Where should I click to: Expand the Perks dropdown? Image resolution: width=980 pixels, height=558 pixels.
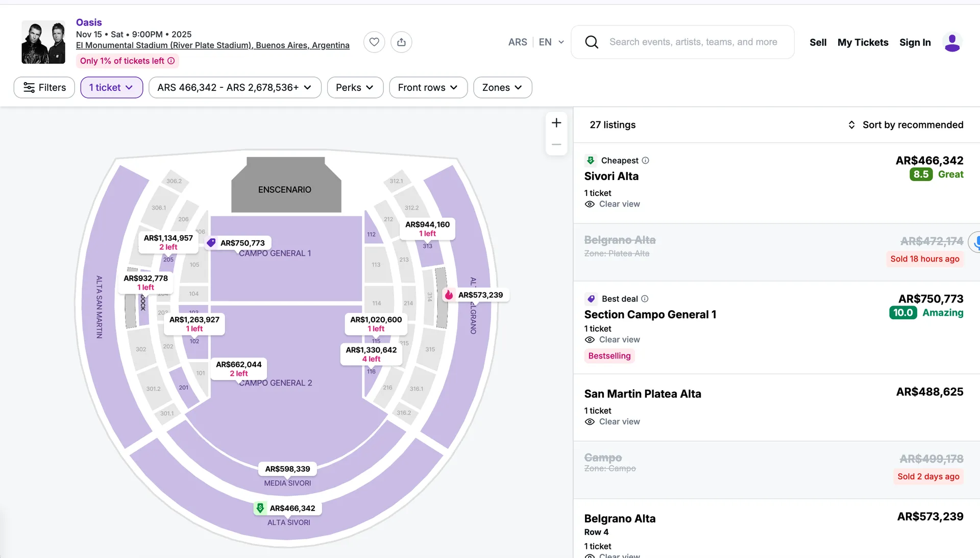tap(355, 87)
